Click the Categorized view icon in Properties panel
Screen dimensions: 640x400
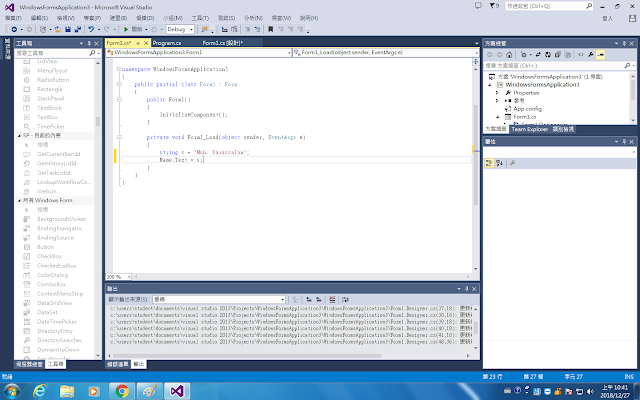tap(490, 162)
